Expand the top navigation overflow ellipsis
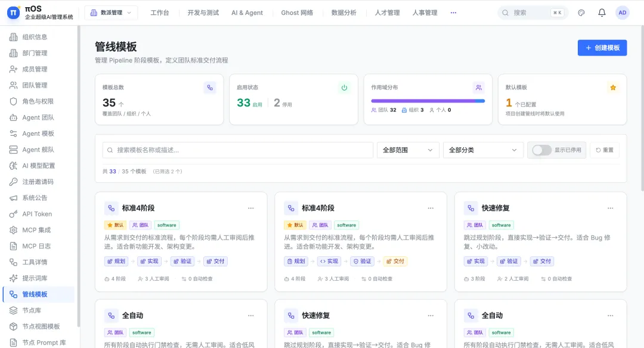 [453, 13]
